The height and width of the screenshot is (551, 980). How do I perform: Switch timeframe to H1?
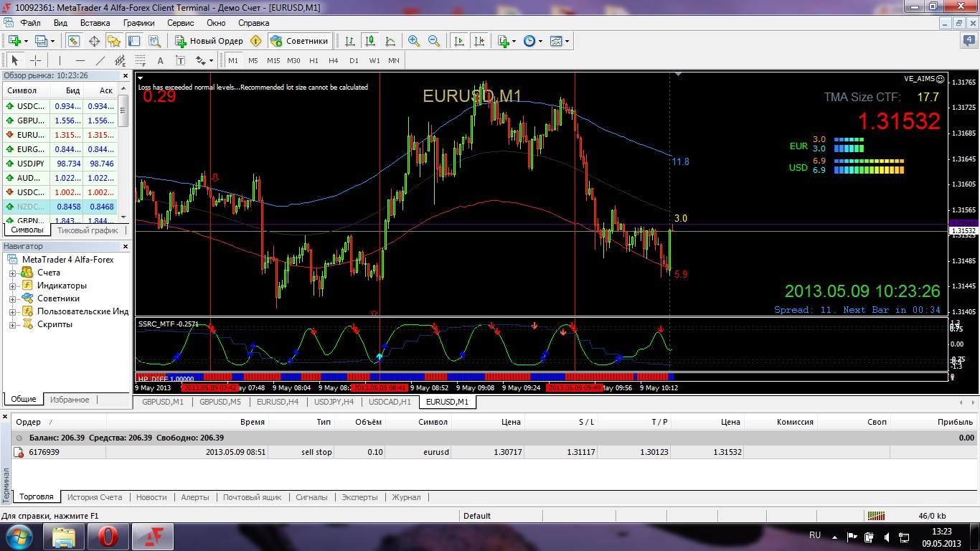coord(314,60)
